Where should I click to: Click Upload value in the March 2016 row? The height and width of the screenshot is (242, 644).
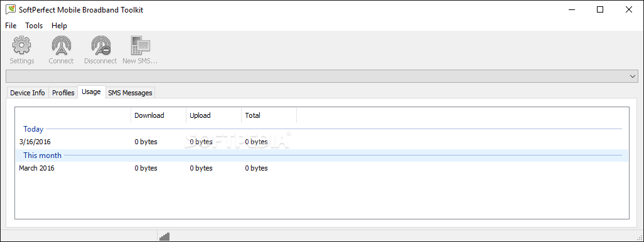[201, 168]
